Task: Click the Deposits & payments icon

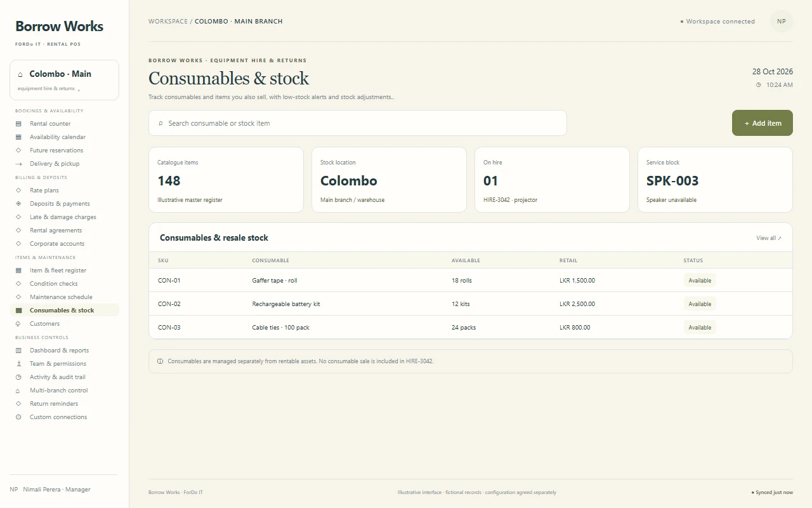Action: [x=18, y=204]
